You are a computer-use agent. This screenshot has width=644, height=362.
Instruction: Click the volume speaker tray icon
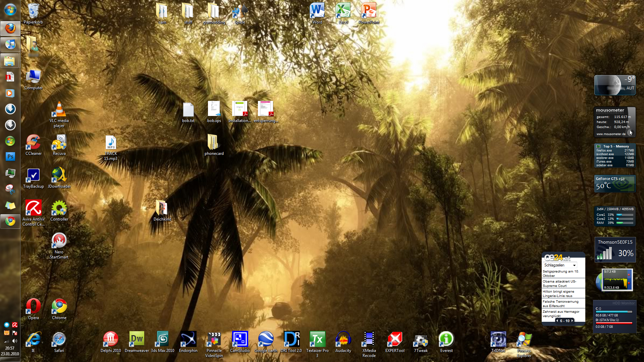coord(14,341)
